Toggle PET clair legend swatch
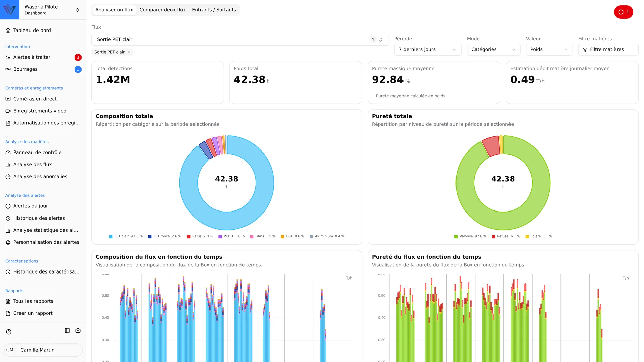Screen dimensions: 644x362 (x=111, y=237)
